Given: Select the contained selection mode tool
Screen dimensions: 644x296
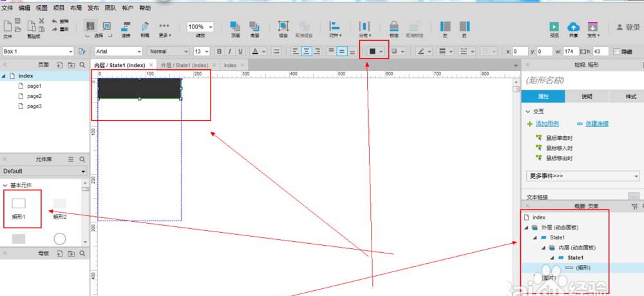Looking at the screenshot, I should pyautogui.click(x=106, y=26).
